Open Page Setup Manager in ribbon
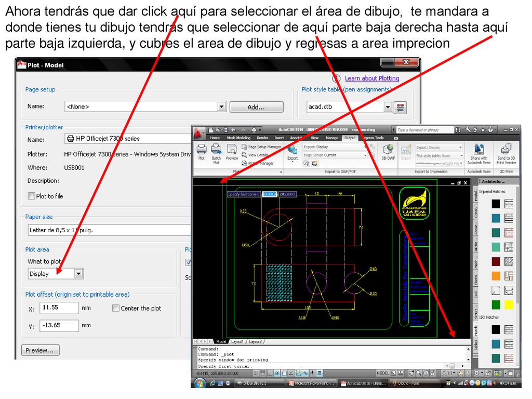Image resolution: width=532 pixels, height=399 pixels. pyautogui.click(x=261, y=147)
